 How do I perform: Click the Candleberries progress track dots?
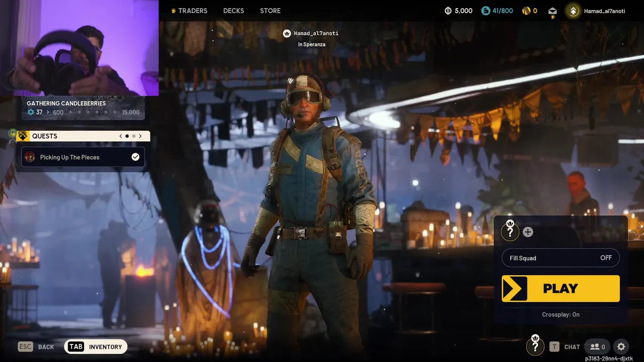tap(93, 112)
